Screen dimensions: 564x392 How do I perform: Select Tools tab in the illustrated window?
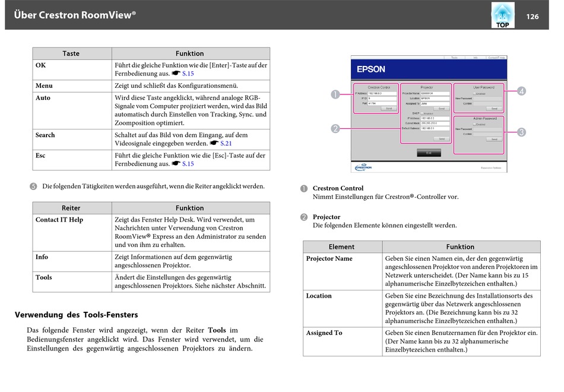(454, 58)
